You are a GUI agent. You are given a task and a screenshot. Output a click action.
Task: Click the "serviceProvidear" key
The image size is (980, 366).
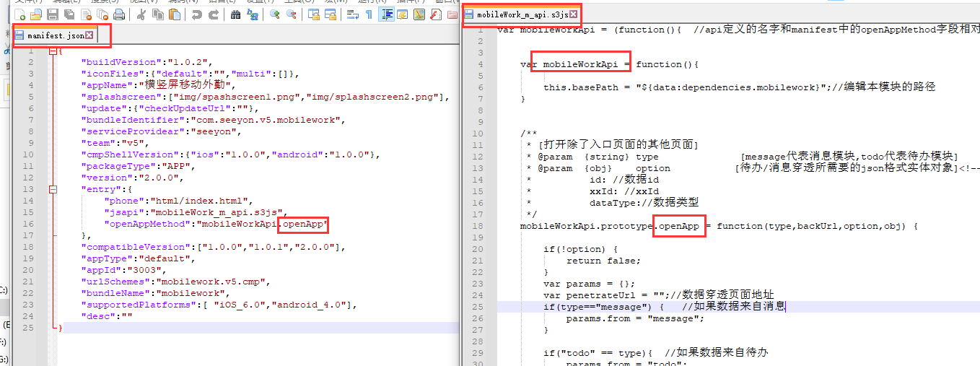tap(130, 132)
